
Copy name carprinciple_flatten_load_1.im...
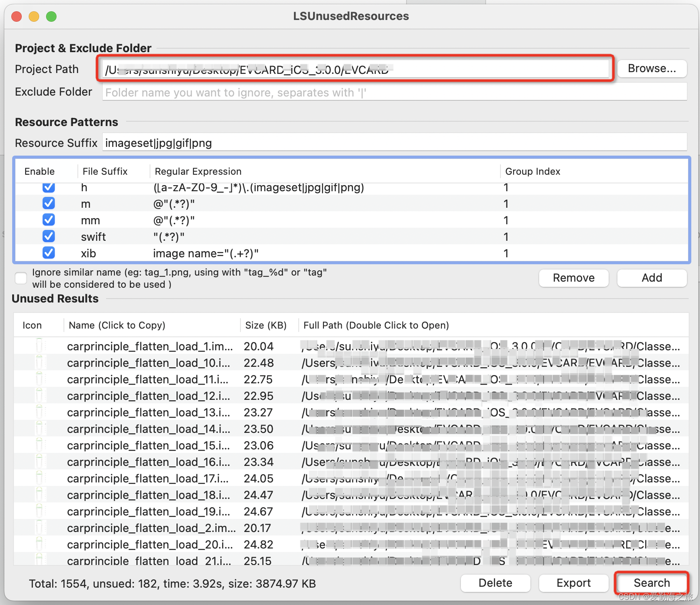click(150, 346)
